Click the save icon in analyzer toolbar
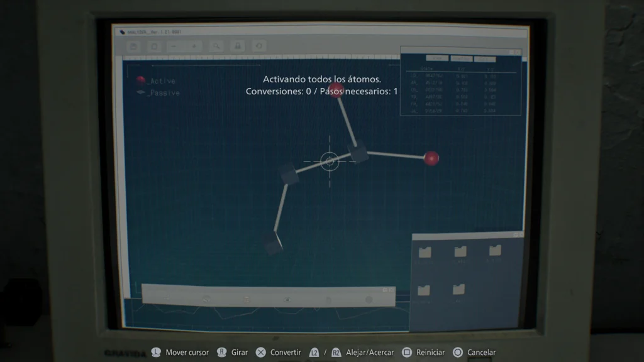The width and height of the screenshot is (644, 362). click(133, 46)
